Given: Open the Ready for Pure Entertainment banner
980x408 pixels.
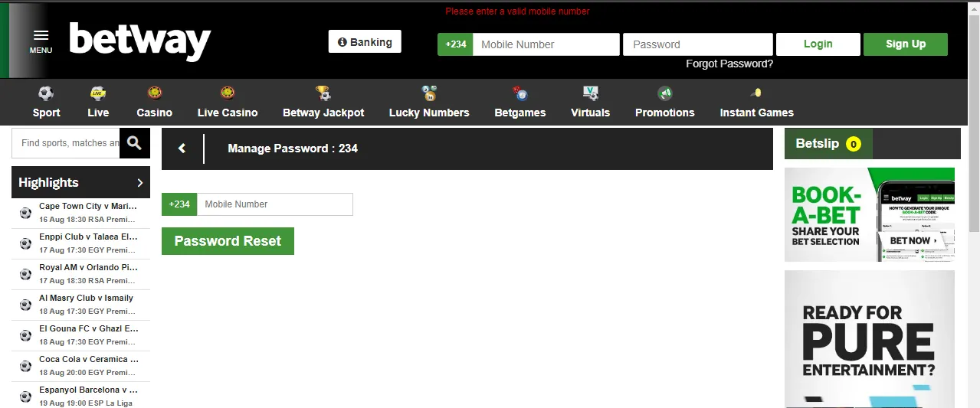Looking at the screenshot, I should pyautogui.click(x=870, y=339).
